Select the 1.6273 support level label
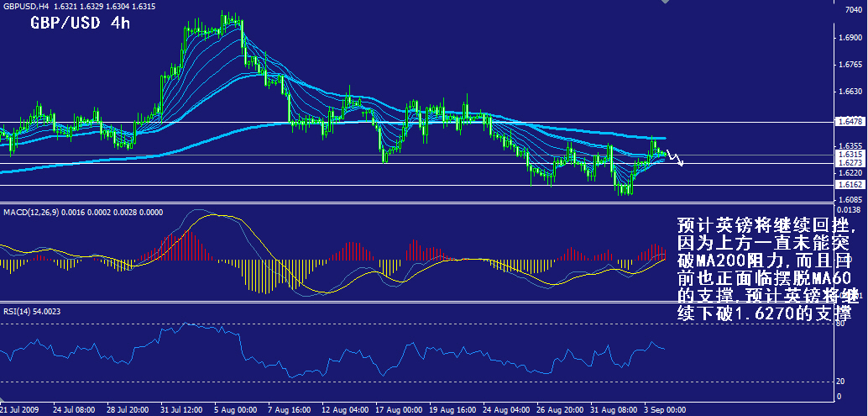The width and height of the screenshot is (868, 416). point(850,163)
